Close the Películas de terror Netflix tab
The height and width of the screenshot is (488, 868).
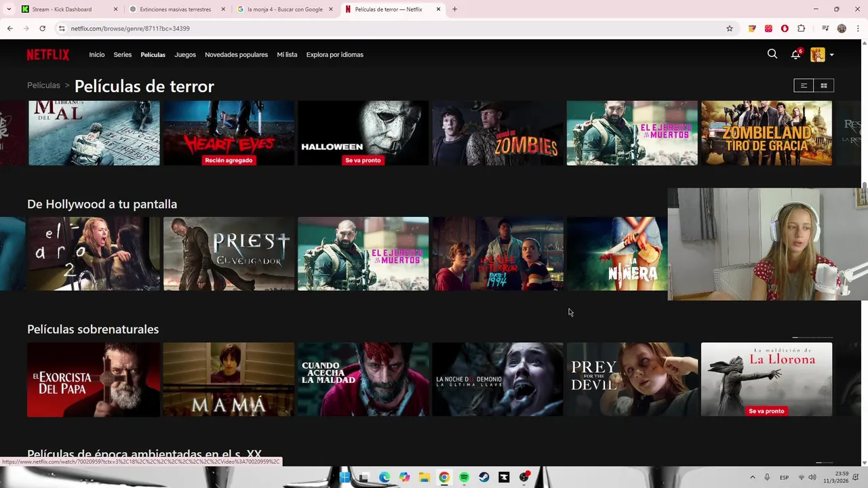click(x=438, y=9)
